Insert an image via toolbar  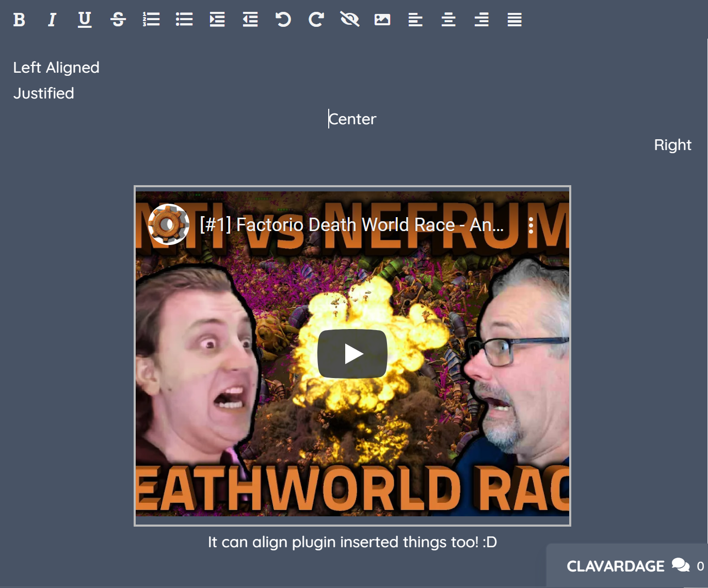(382, 20)
